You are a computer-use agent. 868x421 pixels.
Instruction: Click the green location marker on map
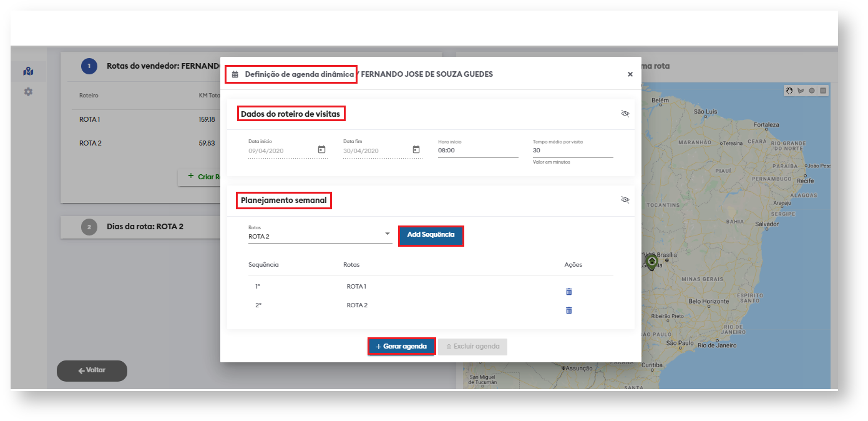651,261
